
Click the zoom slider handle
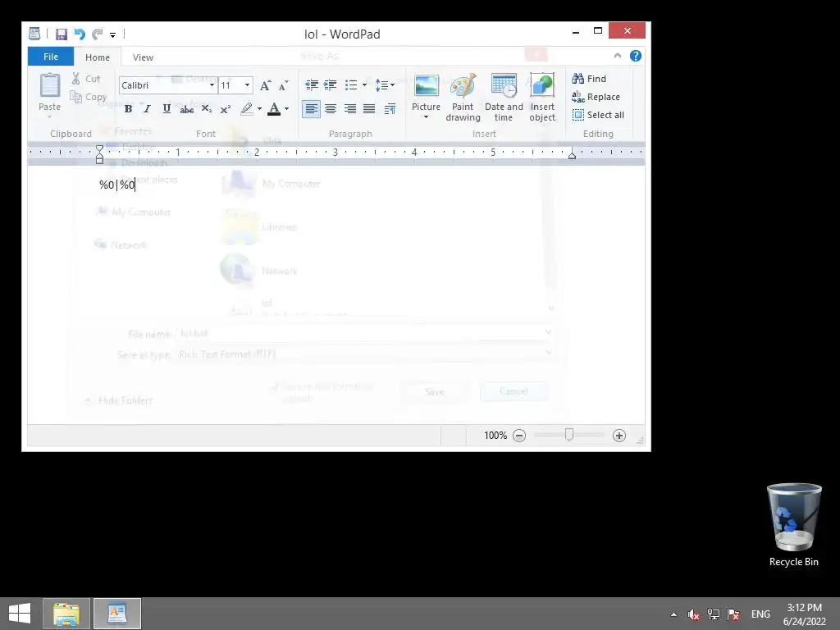point(569,435)
